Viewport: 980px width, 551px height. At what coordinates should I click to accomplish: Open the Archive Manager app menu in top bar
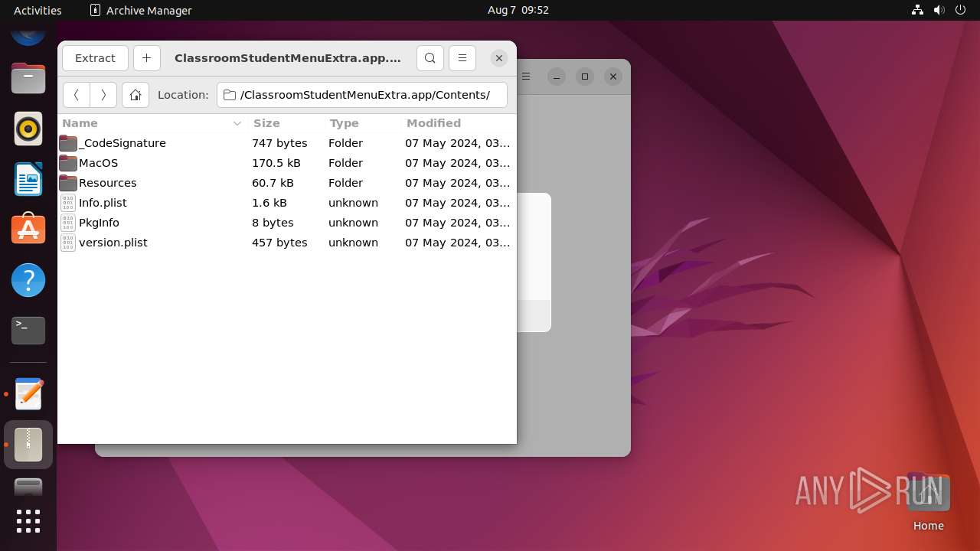click(141, 10)
